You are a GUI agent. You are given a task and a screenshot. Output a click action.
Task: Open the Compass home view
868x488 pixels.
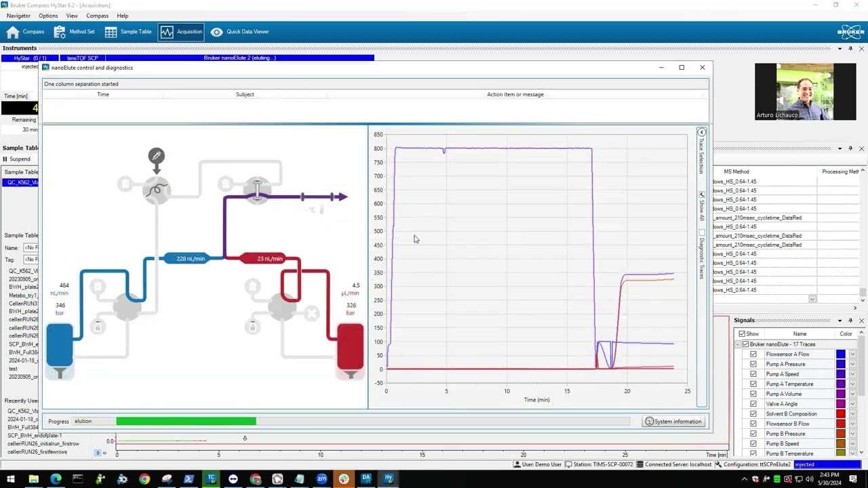point(25,32)
